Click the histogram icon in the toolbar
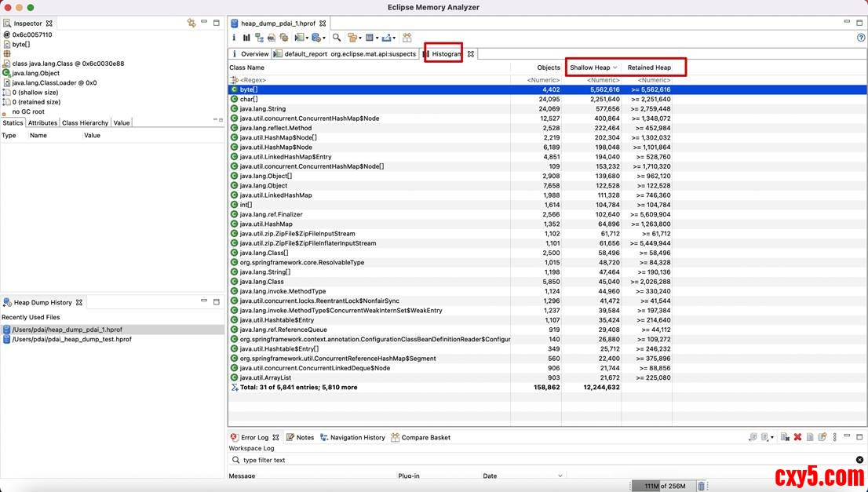Image resolution: width=868 pixels, height=492 pixels. point(246,37)
